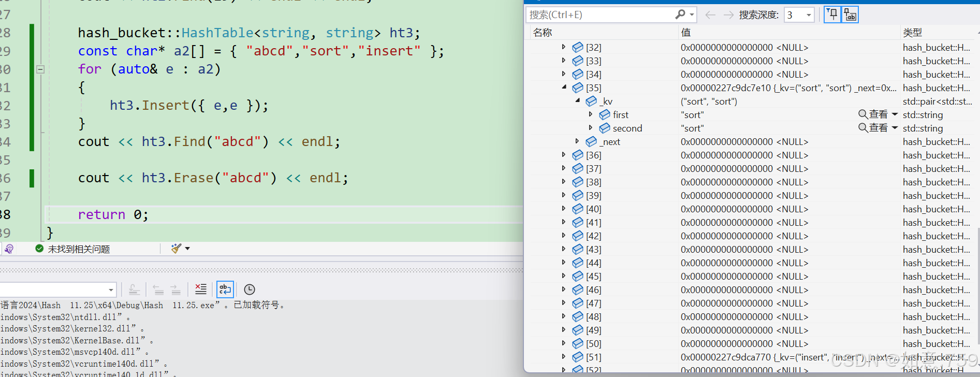
Task: Open the output timestamp clock icon
Action: coord(250,289)
